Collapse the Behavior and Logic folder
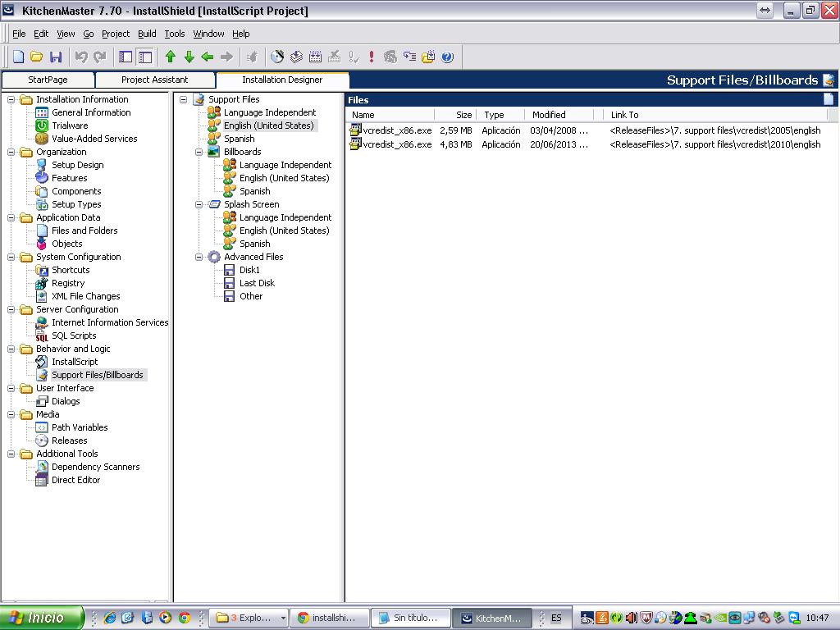Viewport: 840px width, 630px height. (x=11, y=349)
